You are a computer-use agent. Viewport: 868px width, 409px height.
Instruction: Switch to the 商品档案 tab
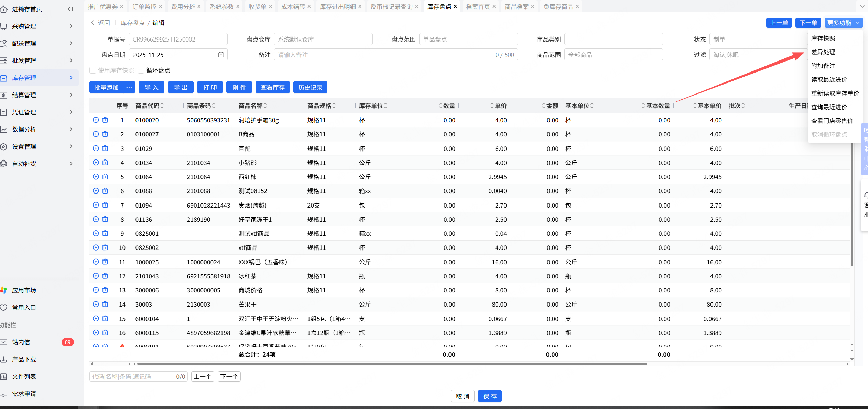[517, 7]
